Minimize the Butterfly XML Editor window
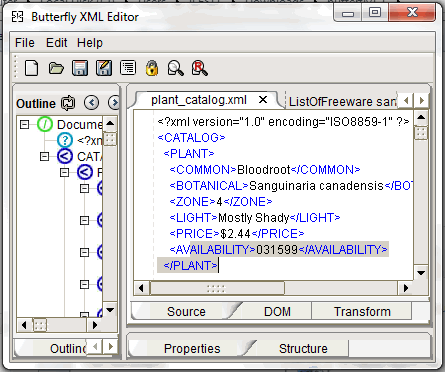This screenshot has width=445, height=372. coord(348,13)
